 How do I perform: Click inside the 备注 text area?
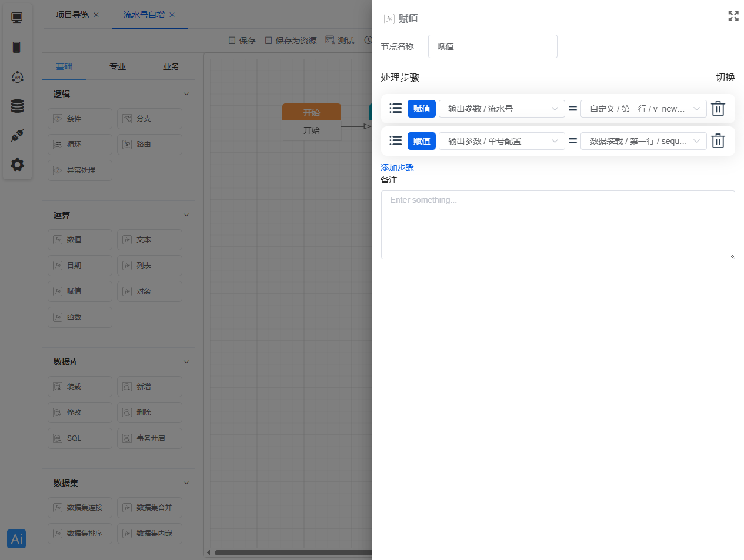click(558, 224)
